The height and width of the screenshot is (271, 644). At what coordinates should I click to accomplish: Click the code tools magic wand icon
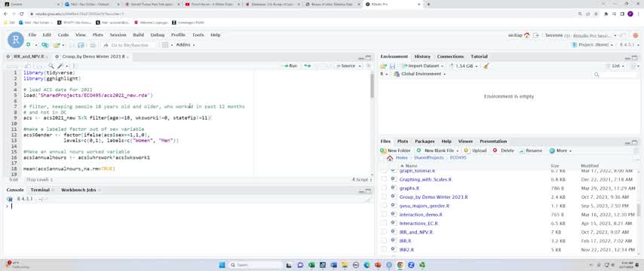[60, 65]
